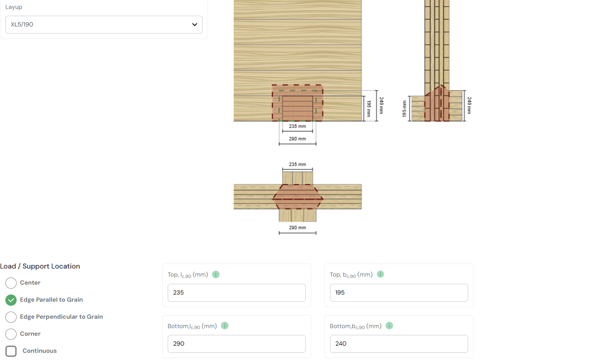Open the Layup XL5/190 dropdown
Viewport: 604px width, 364px height.
(x=104, y=25)
